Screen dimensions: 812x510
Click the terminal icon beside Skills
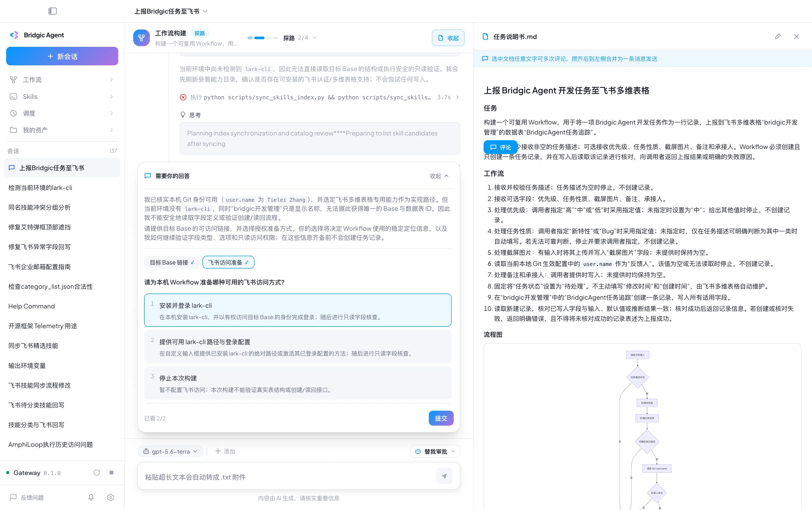coord(14,96)
